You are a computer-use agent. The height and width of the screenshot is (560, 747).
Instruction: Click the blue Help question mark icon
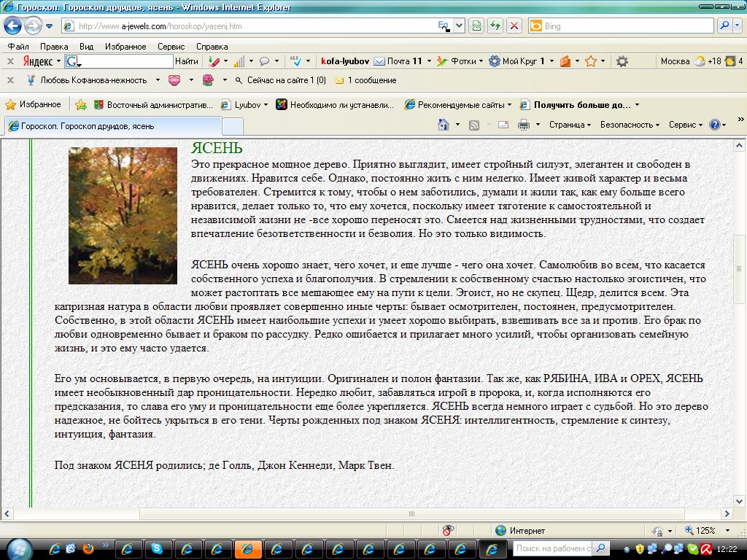point(715,125)
